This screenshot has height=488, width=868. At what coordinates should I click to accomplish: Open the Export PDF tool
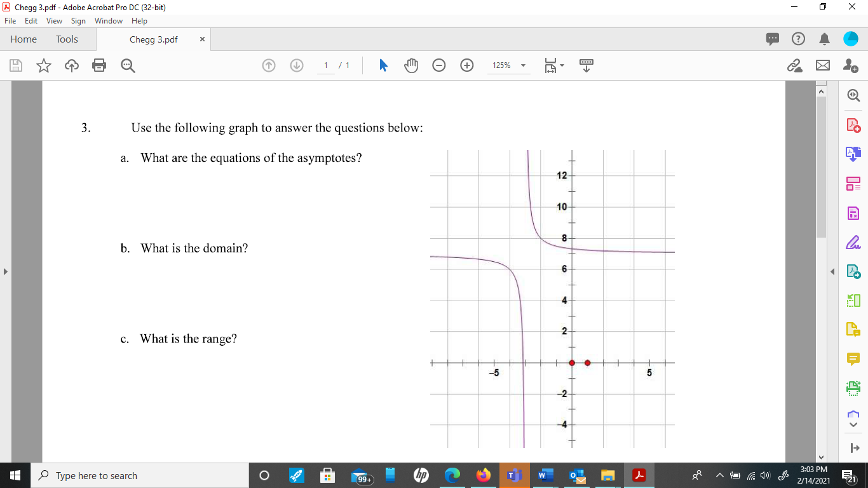point(853,153)
